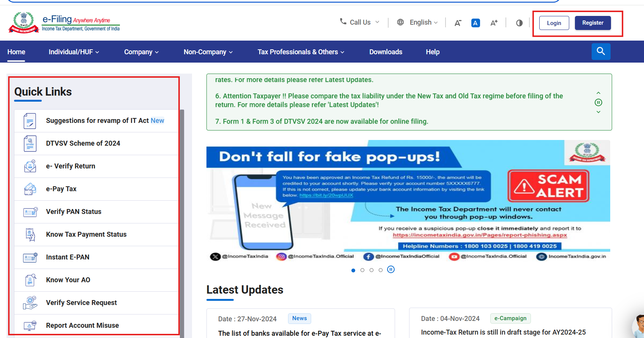644x338 pixels.
Task: Click the DTVSV Scheme icon
Action: (30, 143)
